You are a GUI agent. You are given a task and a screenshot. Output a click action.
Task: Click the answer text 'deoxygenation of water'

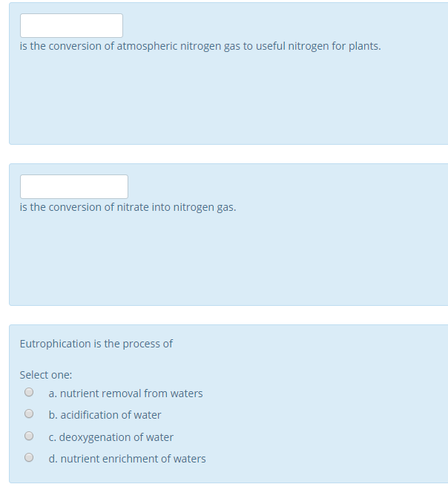pos(116,437)
